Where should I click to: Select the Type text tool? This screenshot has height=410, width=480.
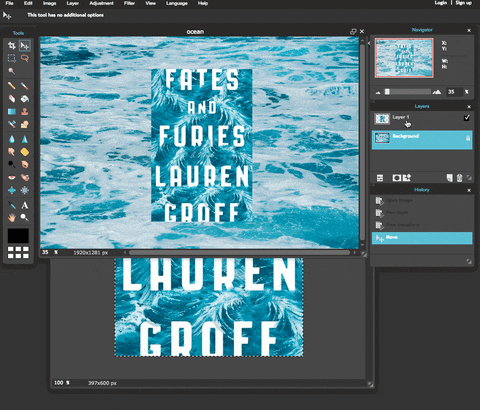tap(25, 205)
